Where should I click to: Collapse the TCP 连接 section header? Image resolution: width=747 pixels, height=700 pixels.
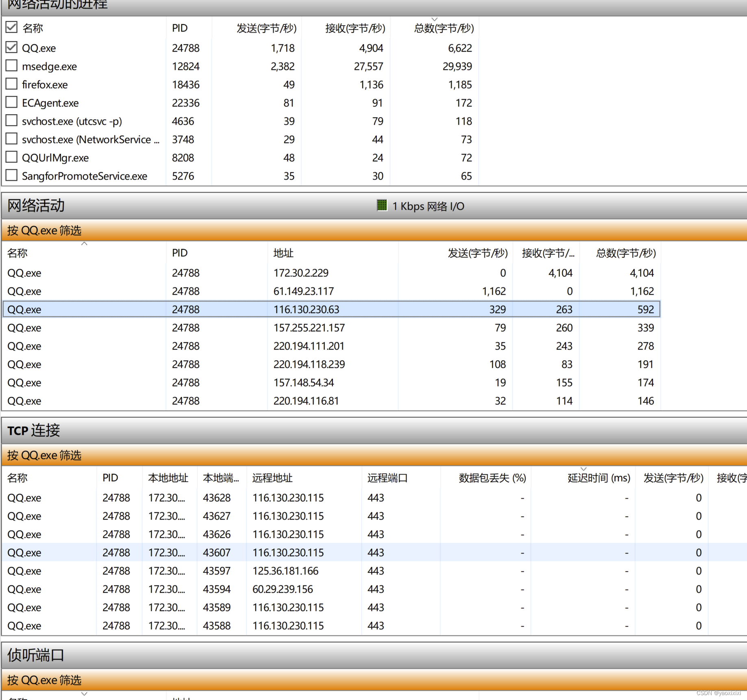coord(374,431)
